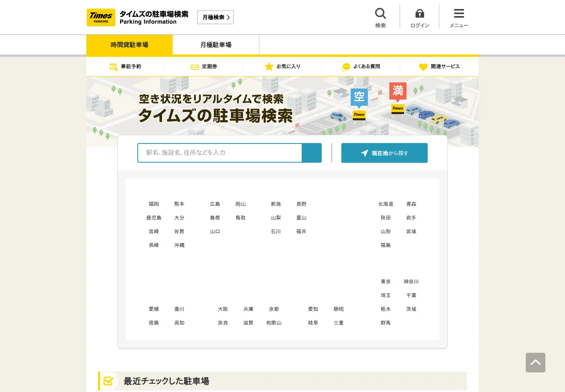Viewport: 565px width, 392px height.
Task: Select 石川 prefecture
Action: pos(276,232)
